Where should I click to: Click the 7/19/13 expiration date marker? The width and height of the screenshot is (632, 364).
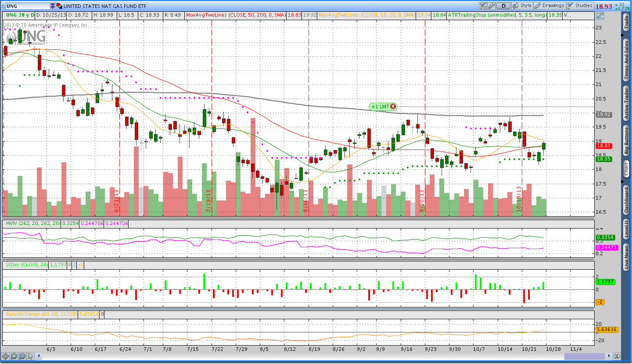coord(209,201)
